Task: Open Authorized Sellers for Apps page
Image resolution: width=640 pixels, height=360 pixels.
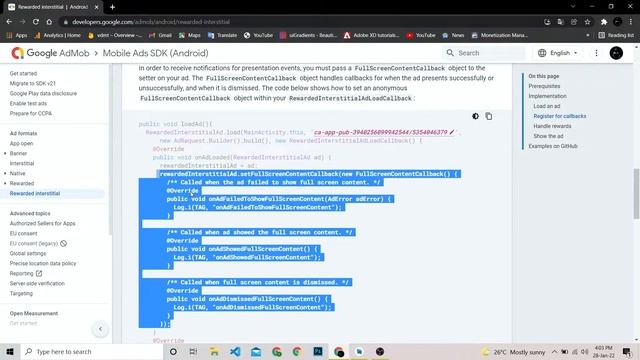Action: click(42, 223)
